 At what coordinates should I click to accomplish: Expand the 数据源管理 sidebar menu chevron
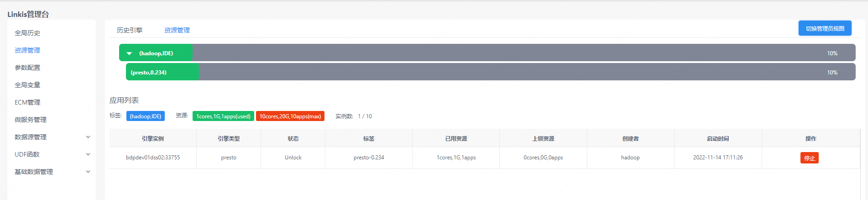click(88, 137)
